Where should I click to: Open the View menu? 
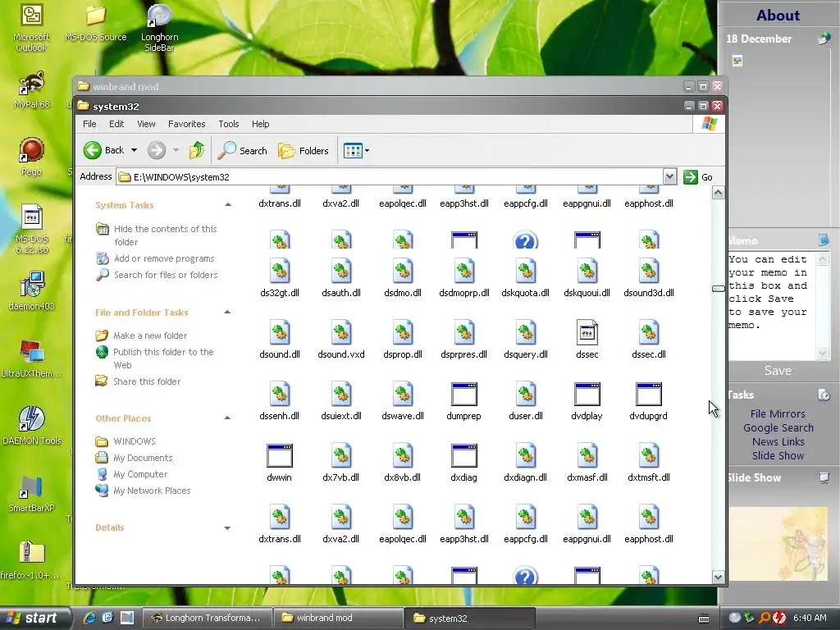(x=146, y=124)
